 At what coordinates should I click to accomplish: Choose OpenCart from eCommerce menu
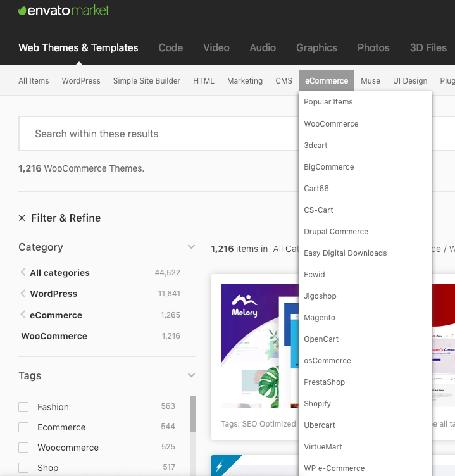pyautogui.click(x=365, y=339)
